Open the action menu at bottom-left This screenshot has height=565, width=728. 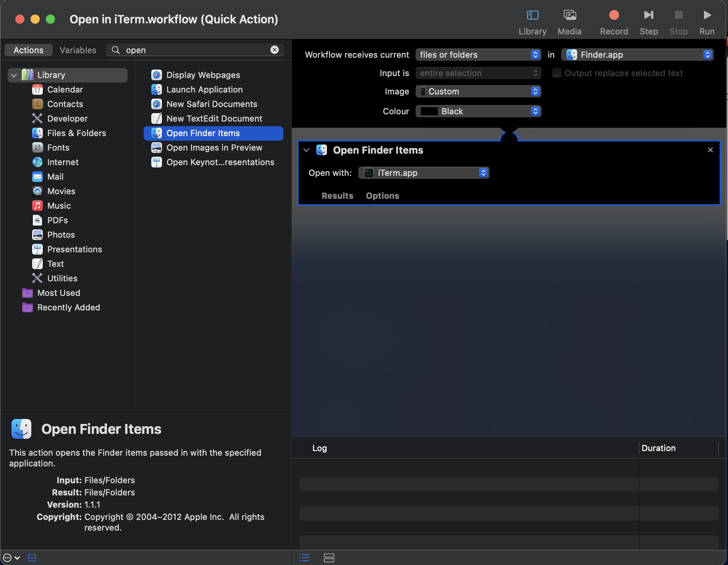coord(11,558)
